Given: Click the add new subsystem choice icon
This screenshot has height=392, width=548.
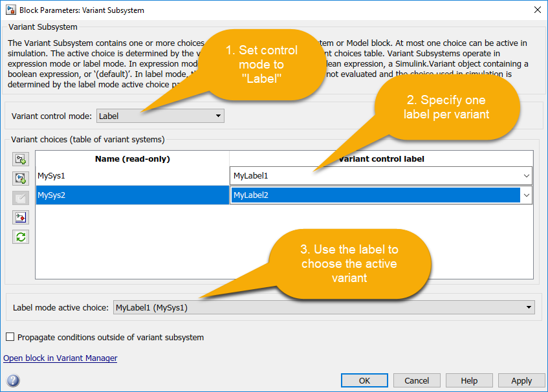Looking at the screenshot, I should click(21, 159).
